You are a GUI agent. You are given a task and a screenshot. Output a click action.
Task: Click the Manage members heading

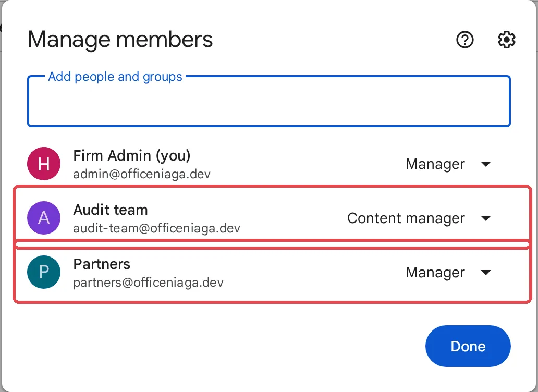120,40
